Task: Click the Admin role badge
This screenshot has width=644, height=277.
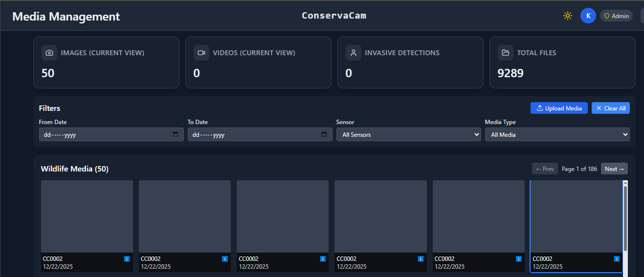Action: 616,16
